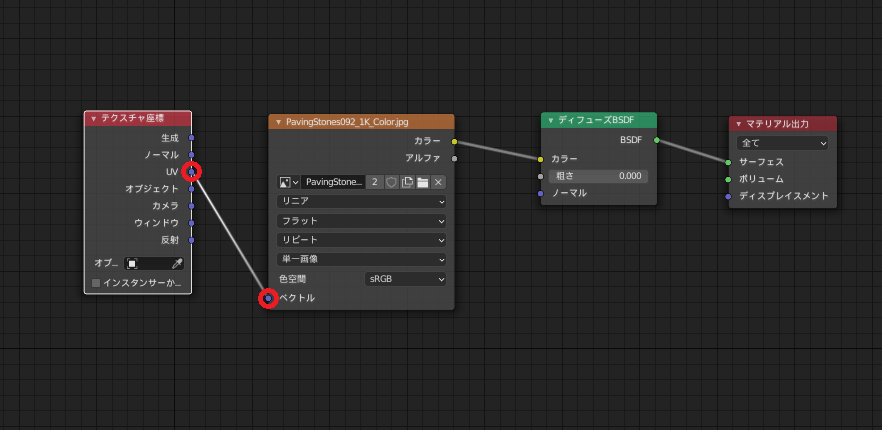Click the 生成 output socket

[191, 138]
